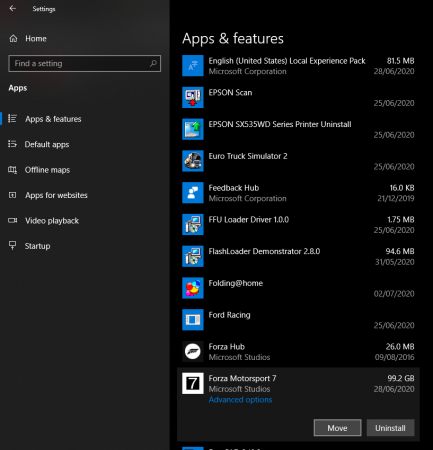
Task: Switch to Video playback settings
Action: [x=52, y=221]
